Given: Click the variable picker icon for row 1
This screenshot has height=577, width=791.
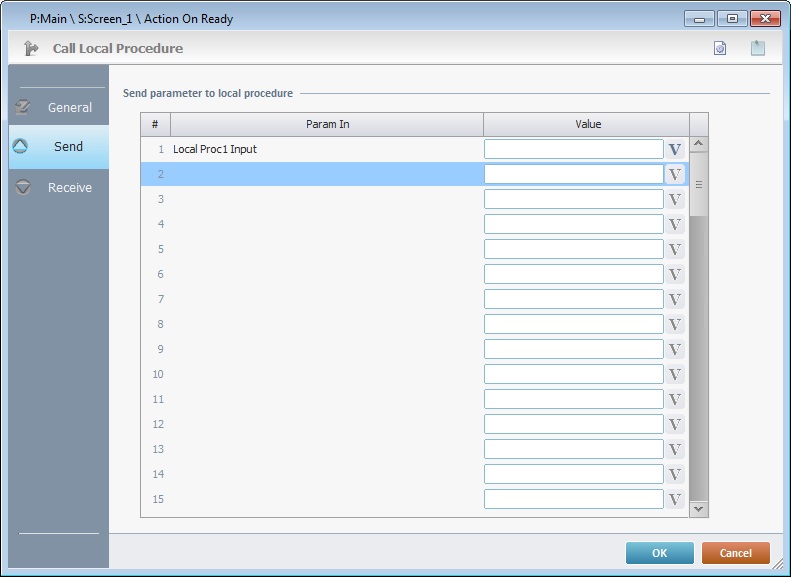Looking at the screenshot, I should click(675, 149).
